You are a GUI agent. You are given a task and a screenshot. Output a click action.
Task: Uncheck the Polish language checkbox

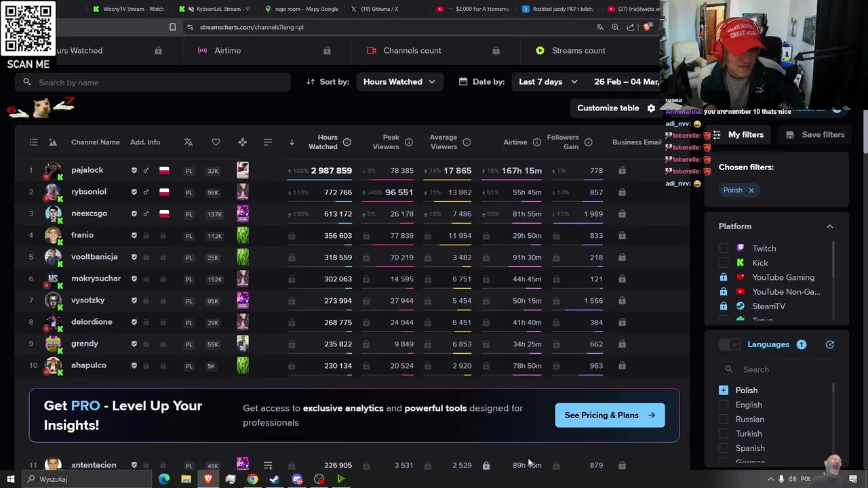pyautogui.click(x=724, y=390)
